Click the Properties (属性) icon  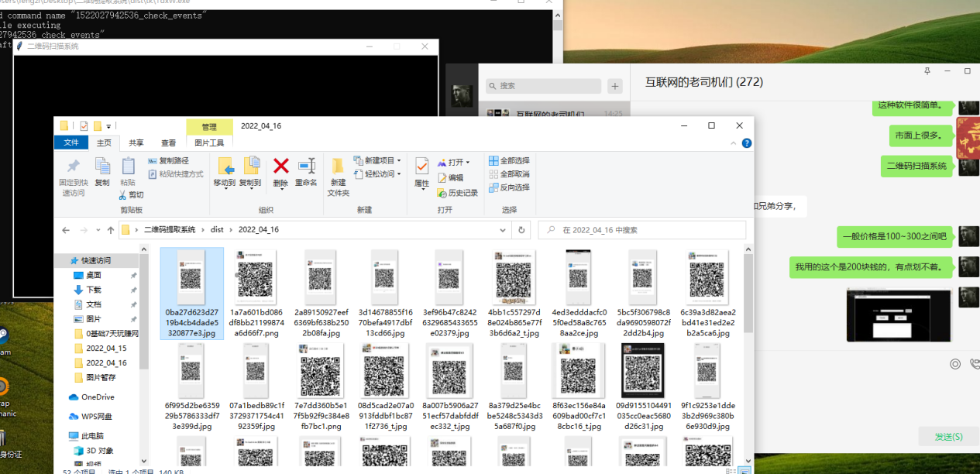click(421, 166)
